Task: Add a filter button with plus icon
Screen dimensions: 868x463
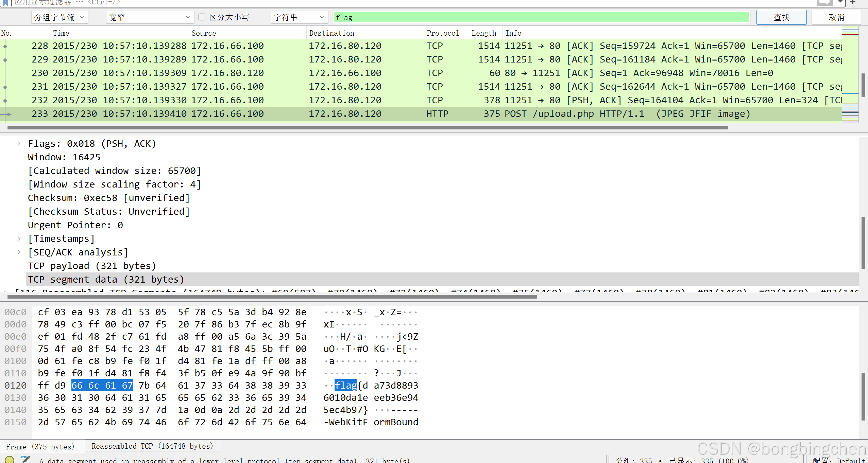Action: [853, 2]
